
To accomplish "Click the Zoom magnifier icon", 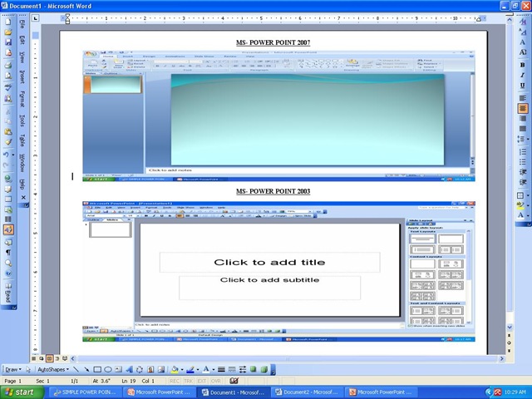I will click(x=7, y=263).
